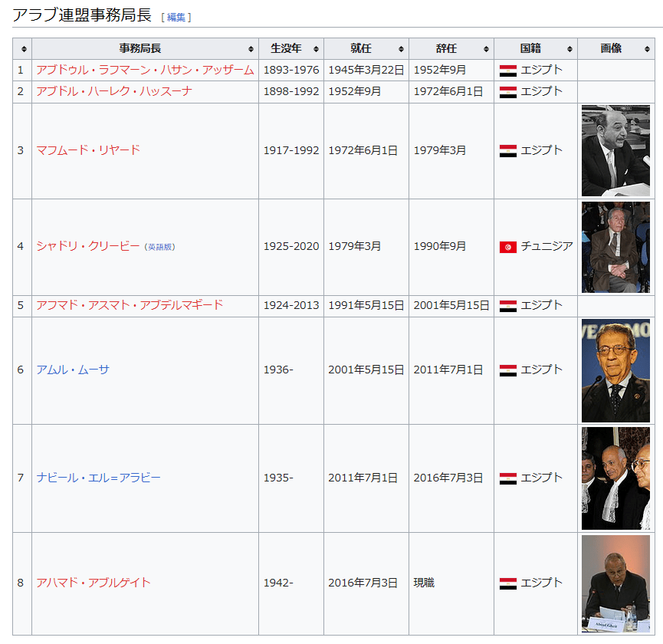The image size is (663, 644).
Task: Follow the 英語版 link beside シャドリ・クリービー
Action: pos(159,247)
